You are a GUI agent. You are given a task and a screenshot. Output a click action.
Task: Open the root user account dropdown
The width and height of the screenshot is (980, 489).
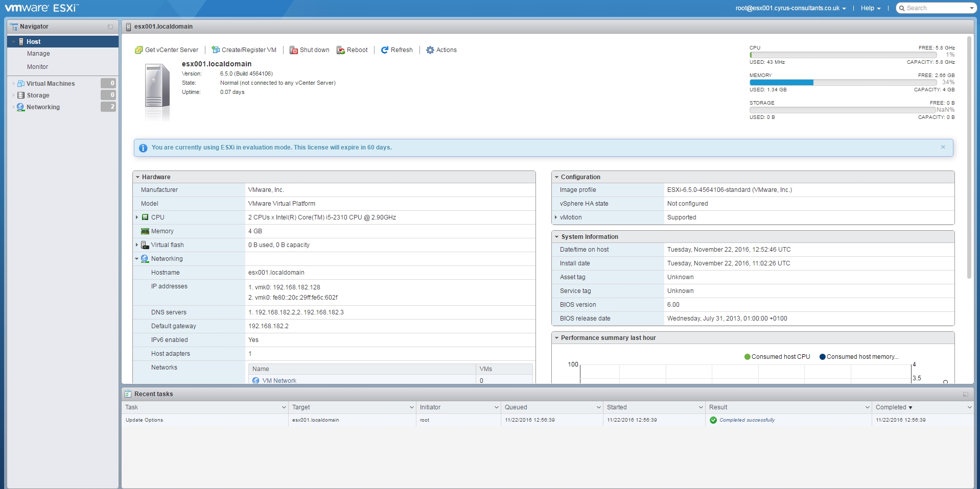pyautogui.click(x=790, y=8)
